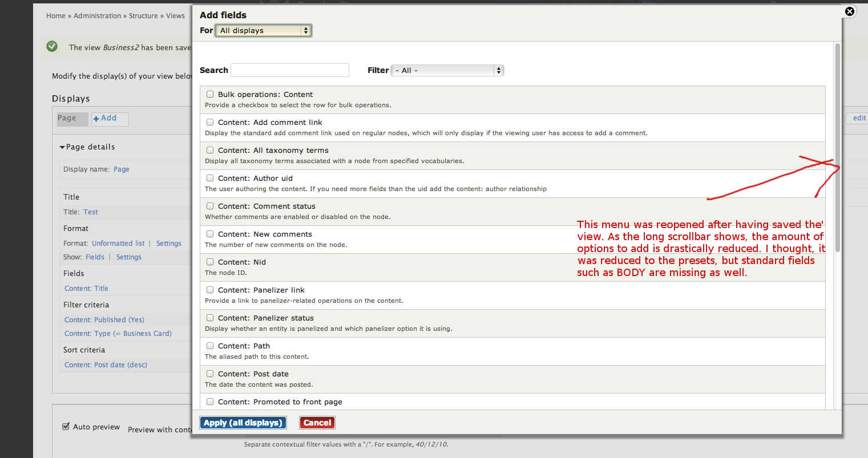Click the dialog's vertical scrollbar thumb
Screen dimensions: 868x458
838,147
